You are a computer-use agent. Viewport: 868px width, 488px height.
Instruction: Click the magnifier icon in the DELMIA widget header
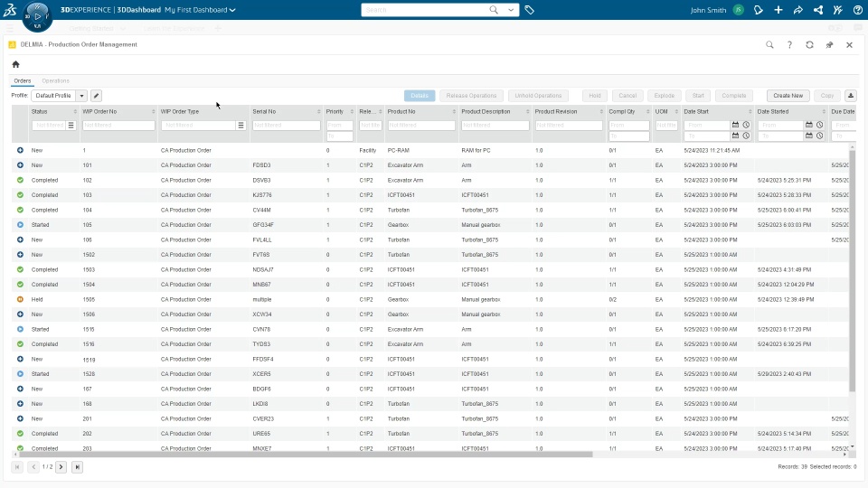(x=769, y=45)
